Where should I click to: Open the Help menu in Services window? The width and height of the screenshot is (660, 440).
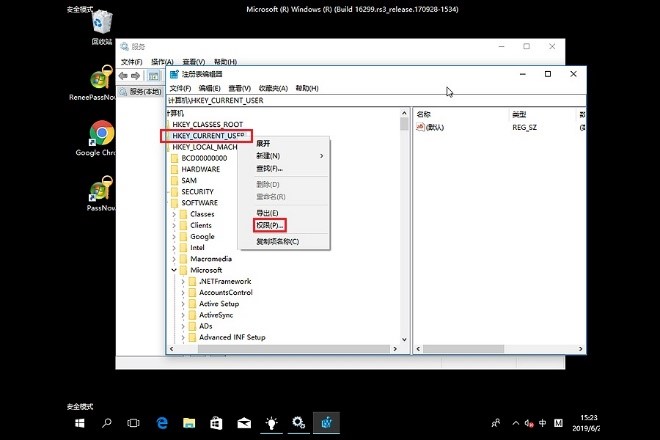pyautogui.click(x=226, y=62)
